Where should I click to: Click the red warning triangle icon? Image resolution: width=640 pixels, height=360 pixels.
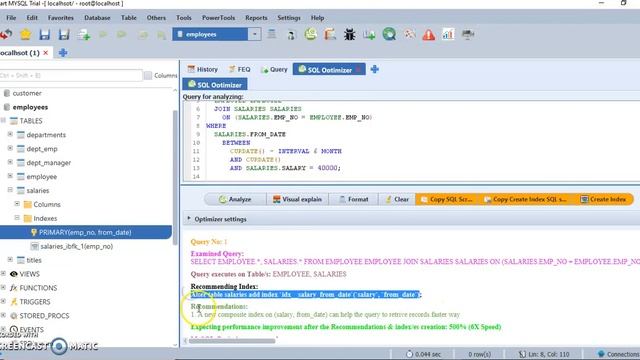point(429,35)
